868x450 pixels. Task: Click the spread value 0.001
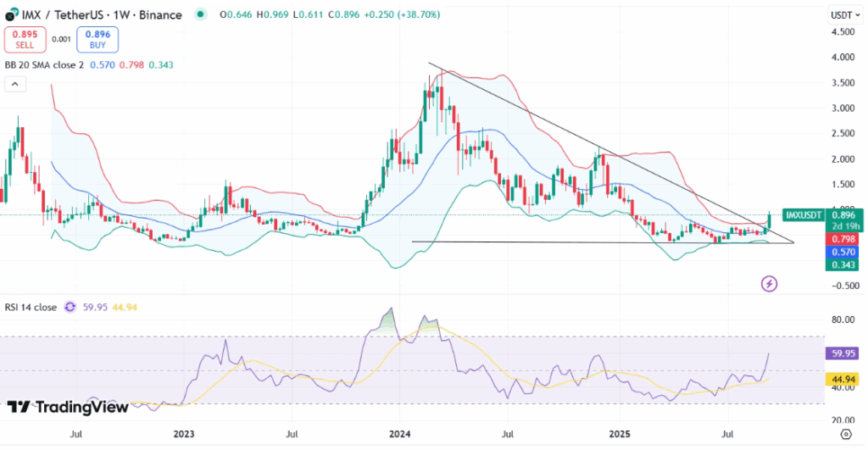pyautogui.click(x=61, y=39)
